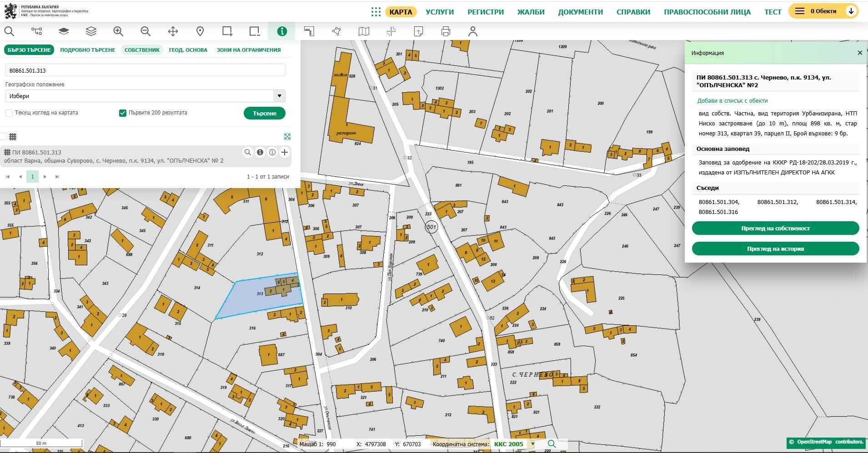Screen dimensions: 868x453
Task: Open the РЕГИСТРИ menu
Action: (486, 12)
